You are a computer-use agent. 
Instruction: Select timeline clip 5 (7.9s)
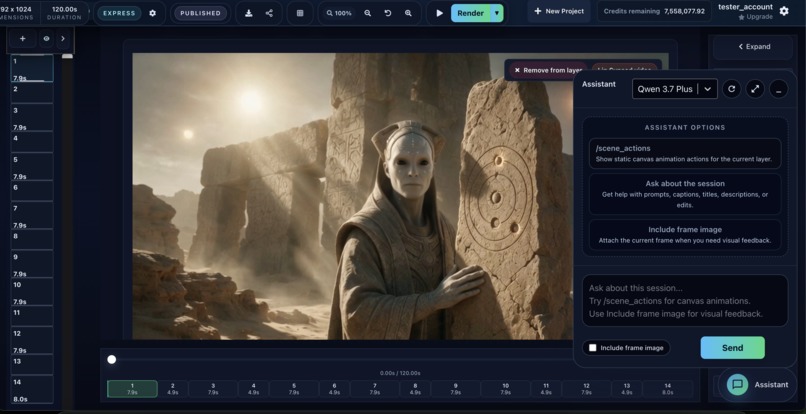point(294,389)
